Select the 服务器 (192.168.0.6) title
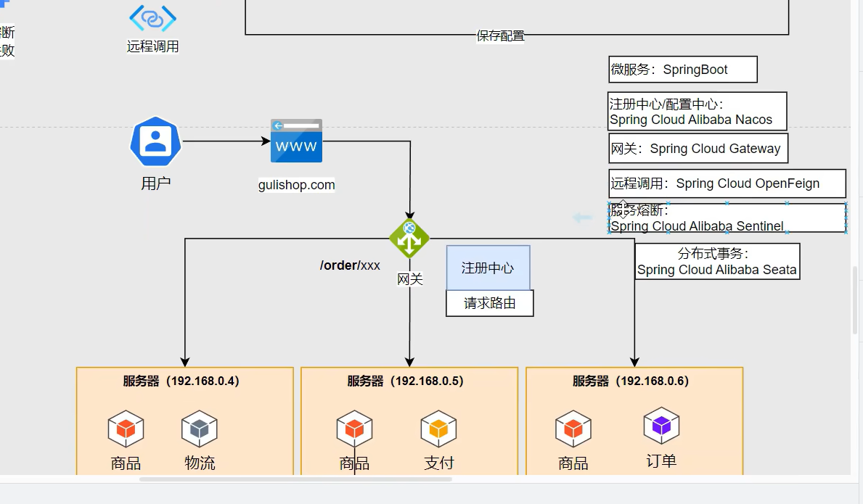This screenshot has height=504, width=863. (631, 381)
